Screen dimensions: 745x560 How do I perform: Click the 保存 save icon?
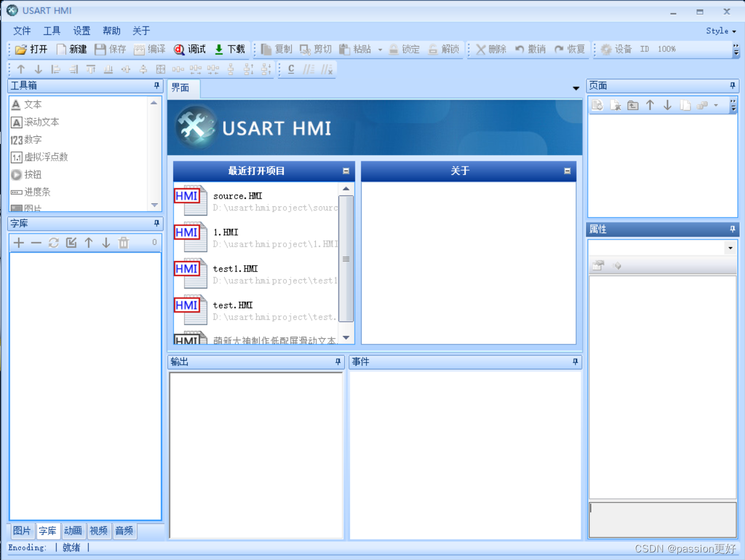coord(100,50)
